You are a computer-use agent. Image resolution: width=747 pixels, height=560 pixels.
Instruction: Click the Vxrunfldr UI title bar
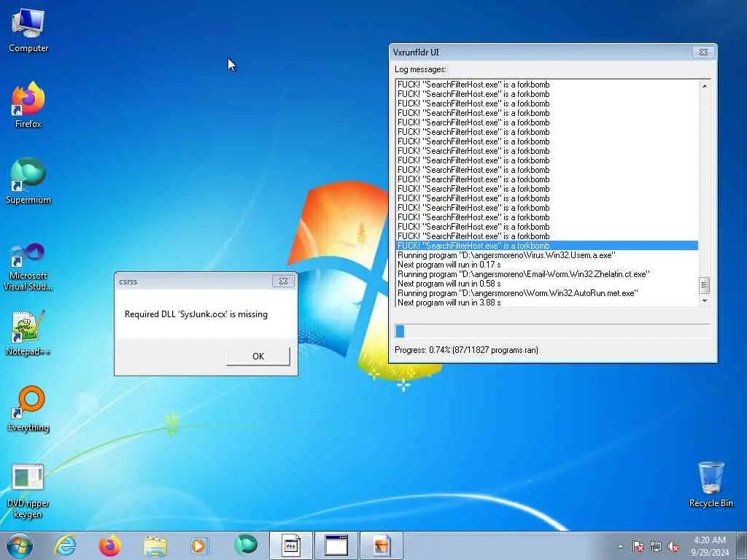pos(541,52)
